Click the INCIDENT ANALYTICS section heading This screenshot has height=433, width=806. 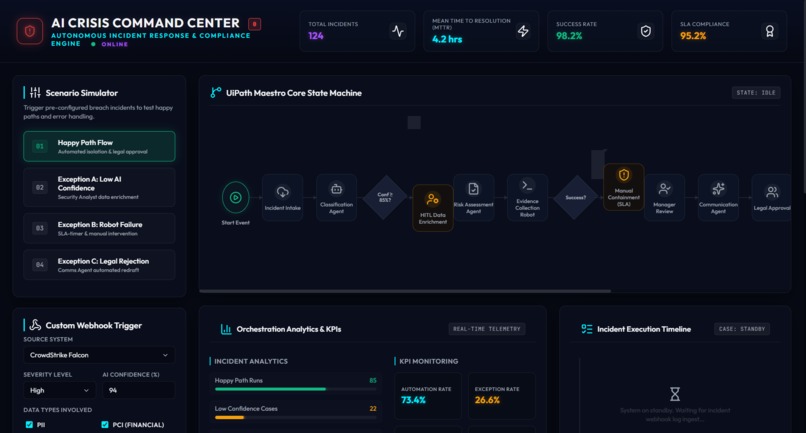pyautogui.click(x=251, y=361)
